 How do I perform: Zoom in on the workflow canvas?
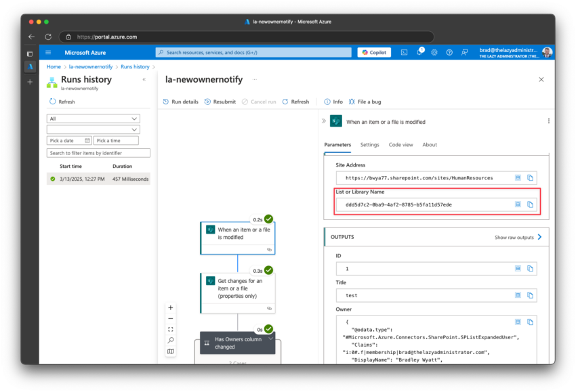pos(171,307)
